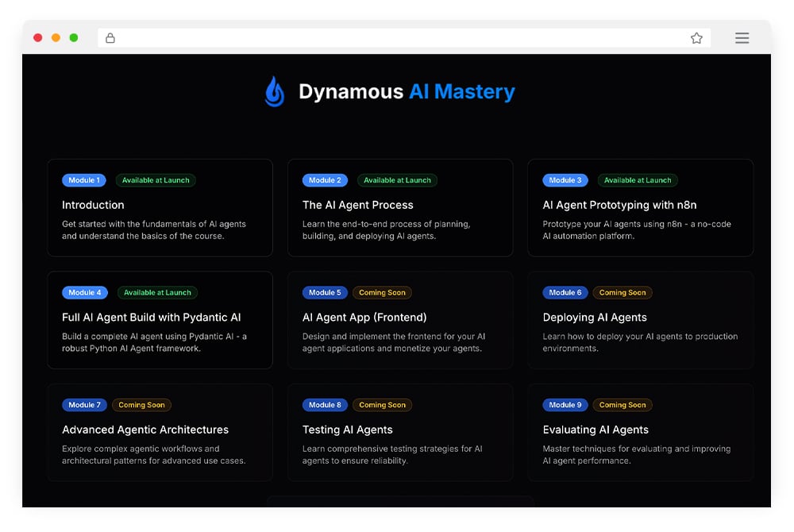Click the browser address bar field
The height and width of the screenshot is (532, 794).
point(404,38)
